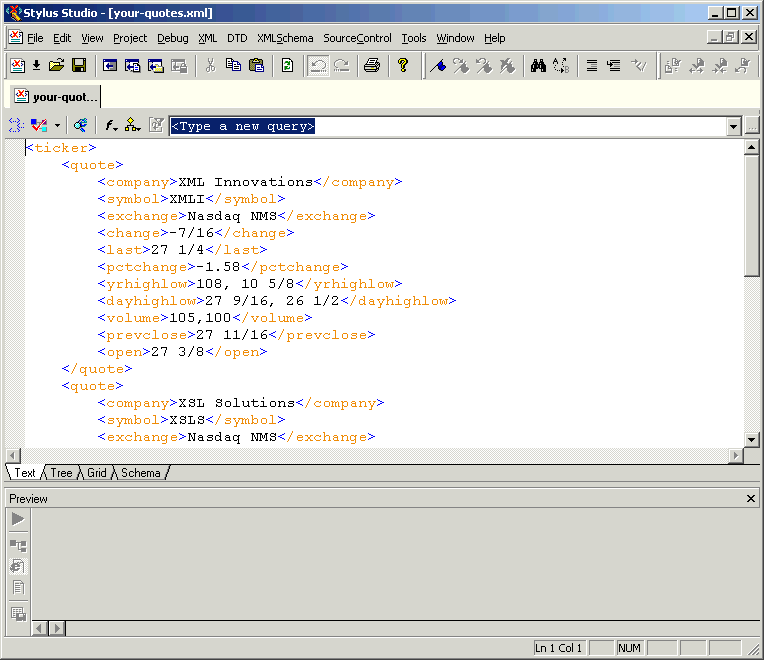Image resolution: width=764 pixels, height=660 pixels.
Task: Open the XMLSchema menu
Action: (285, 38)
